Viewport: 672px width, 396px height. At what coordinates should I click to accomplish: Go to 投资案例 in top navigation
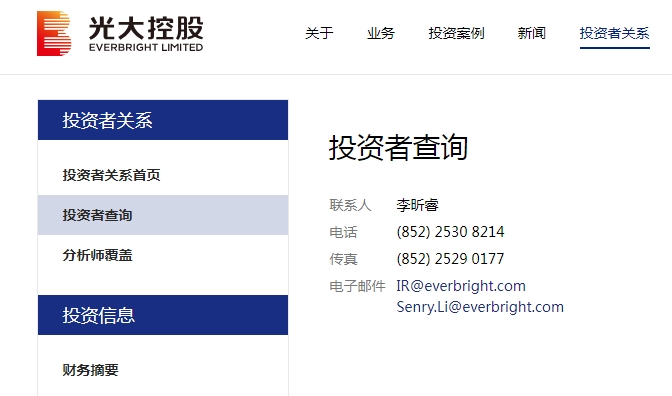coord(456,33)
